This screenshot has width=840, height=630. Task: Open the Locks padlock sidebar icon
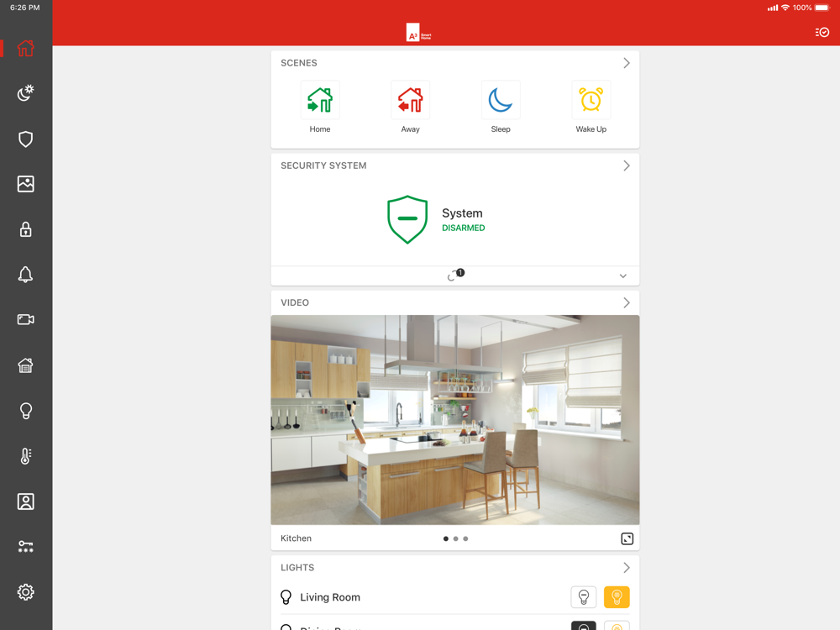[x=26, y=229]
